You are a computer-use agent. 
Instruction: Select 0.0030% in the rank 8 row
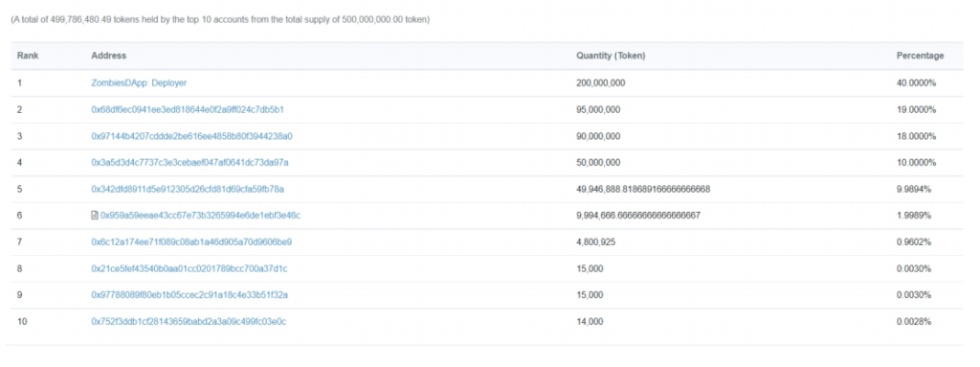click(914, 268)
